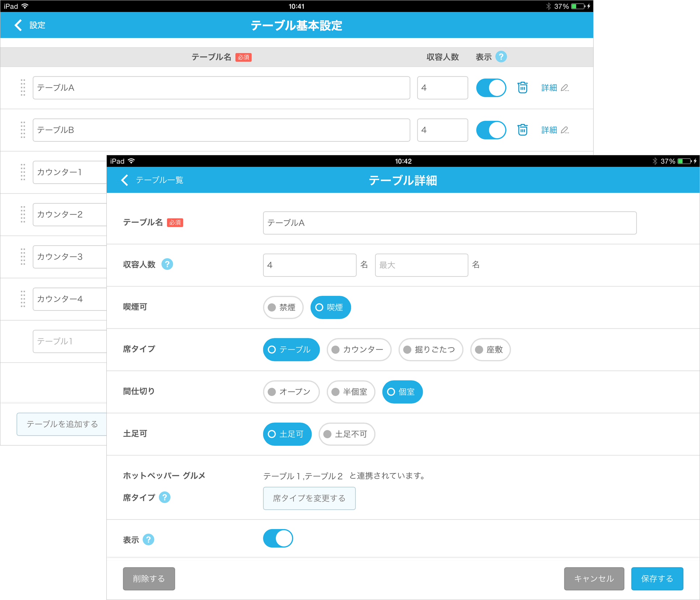Click the help icon beside 表示 in detail form
The image size is (700, 600).
(x=148, y=540)
